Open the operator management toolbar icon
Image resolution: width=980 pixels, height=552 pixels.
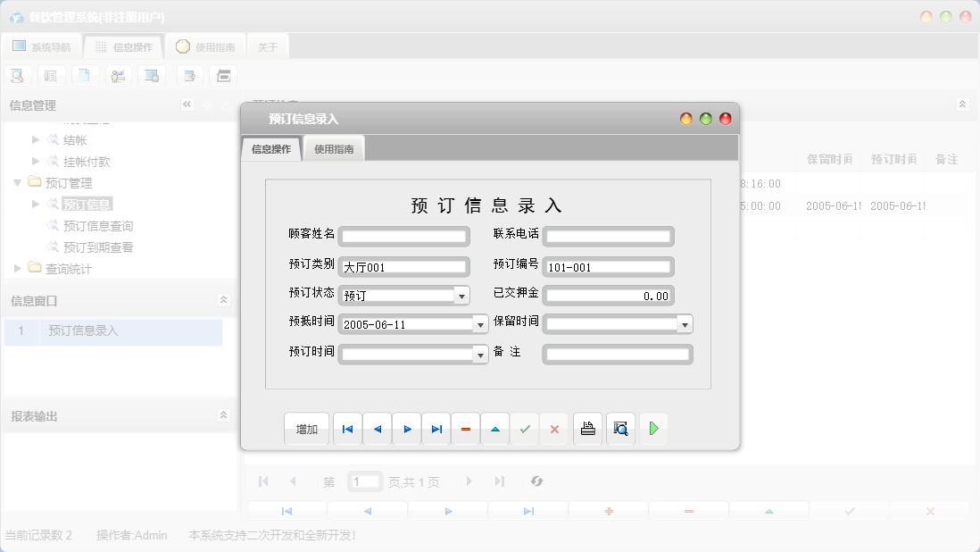(x=118, y=75)
